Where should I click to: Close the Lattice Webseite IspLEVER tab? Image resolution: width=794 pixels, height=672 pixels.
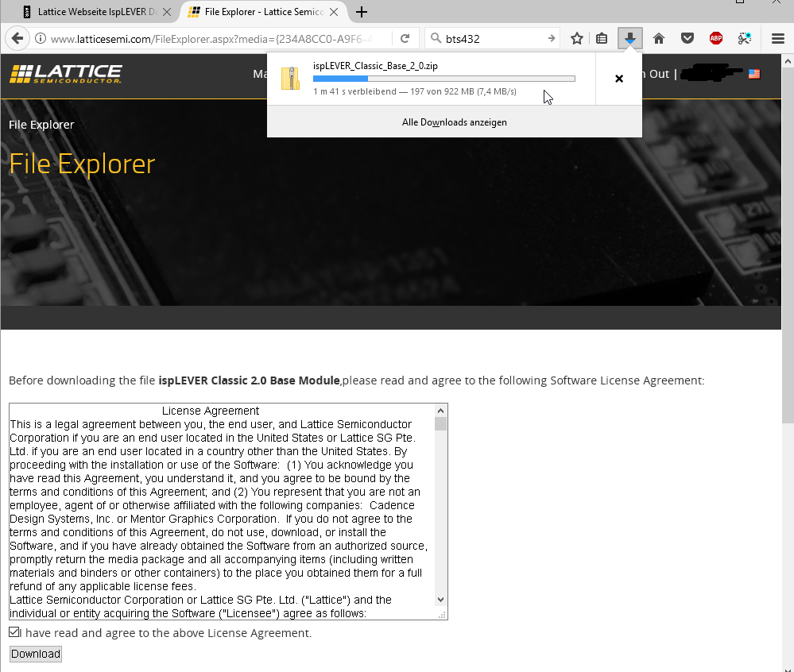[167, 12]
